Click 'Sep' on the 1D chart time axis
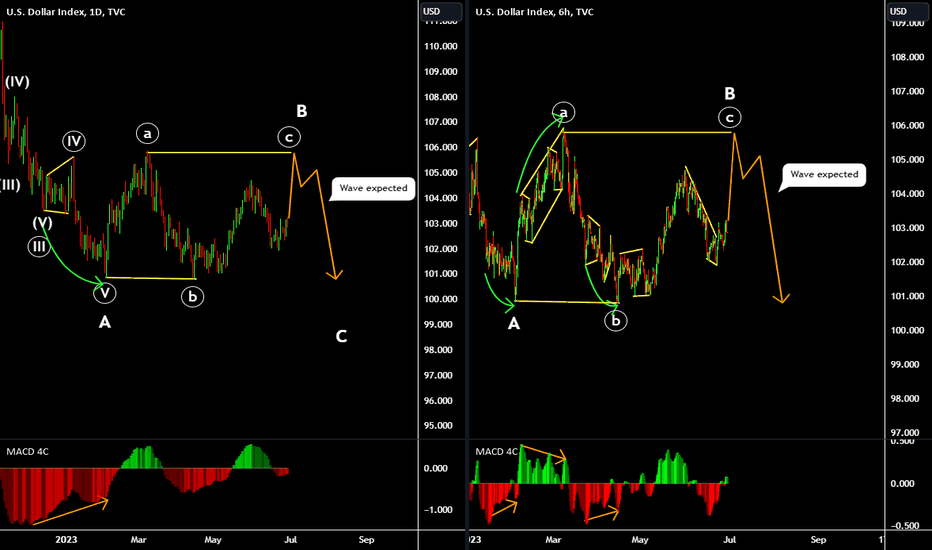Screen dimensions: 932x550 [367, 540]
